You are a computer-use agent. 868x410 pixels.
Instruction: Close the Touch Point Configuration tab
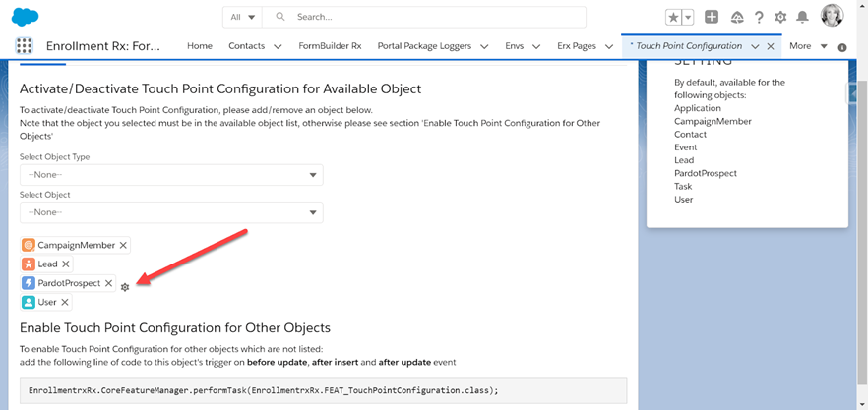[x=771, y=46]
